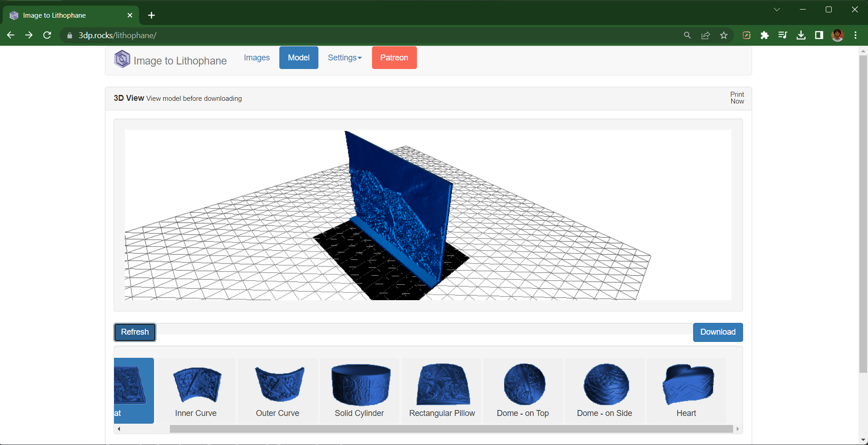Click the shape list left scroll arrow
This screenshot has width=868, height=445.
(x=119, y=429)
